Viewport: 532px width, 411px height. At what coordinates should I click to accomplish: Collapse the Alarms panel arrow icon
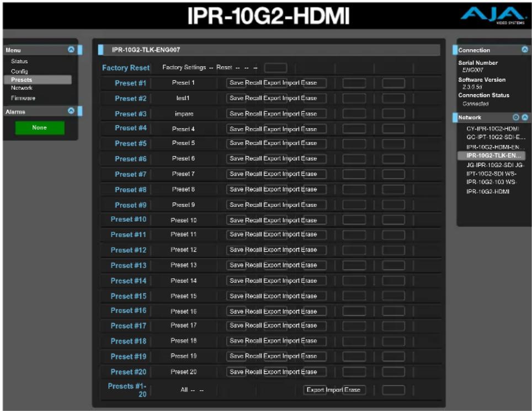click(71, 110)
